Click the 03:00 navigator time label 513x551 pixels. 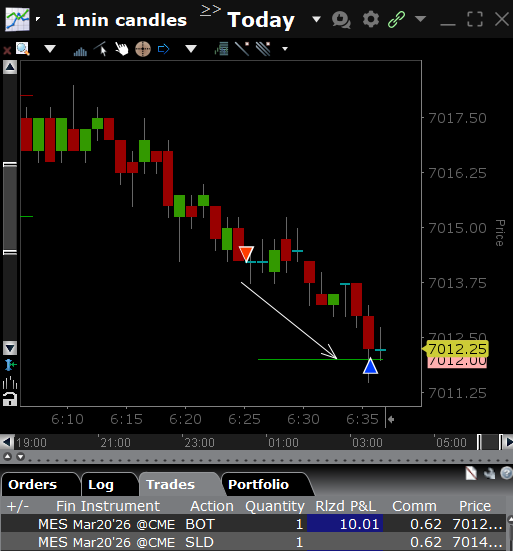click(x=367, y=442)
